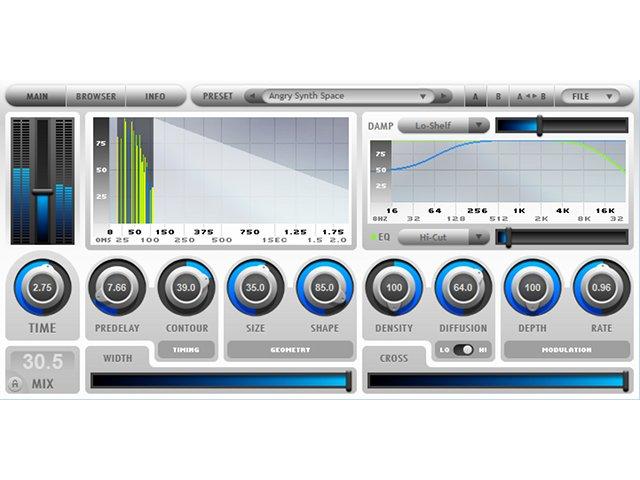
Task: Click the DIFFUSION knob
Action: click(x=463, y=288)
